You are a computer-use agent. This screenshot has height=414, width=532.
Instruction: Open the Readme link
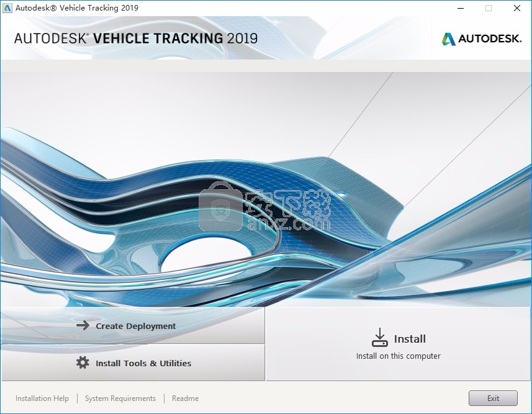[x=185, y=398]
